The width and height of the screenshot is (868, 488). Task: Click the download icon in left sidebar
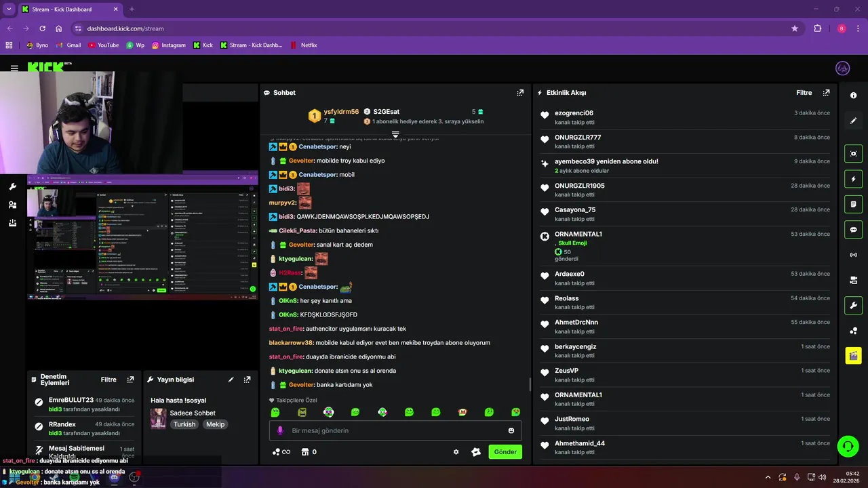tap(12, 223)
